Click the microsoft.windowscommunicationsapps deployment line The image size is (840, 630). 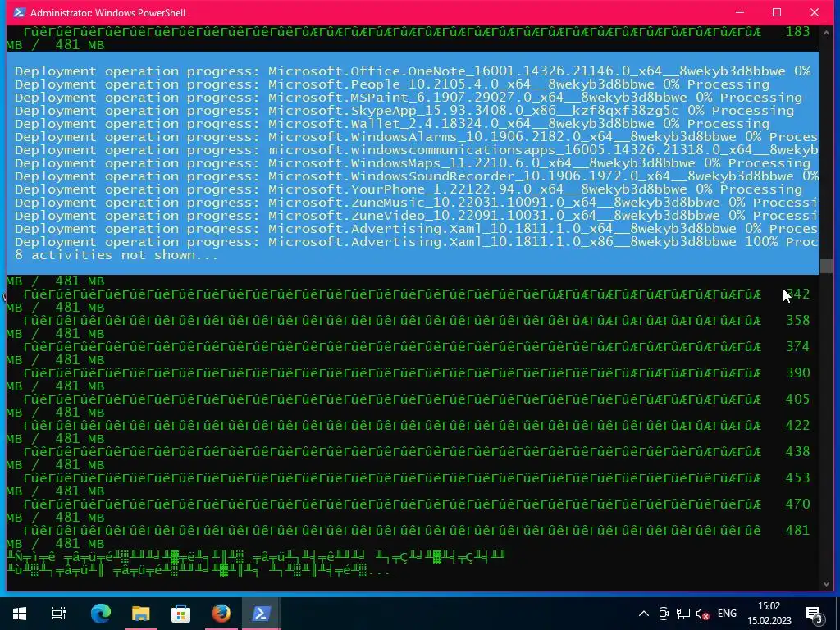[x=416, y=150]
